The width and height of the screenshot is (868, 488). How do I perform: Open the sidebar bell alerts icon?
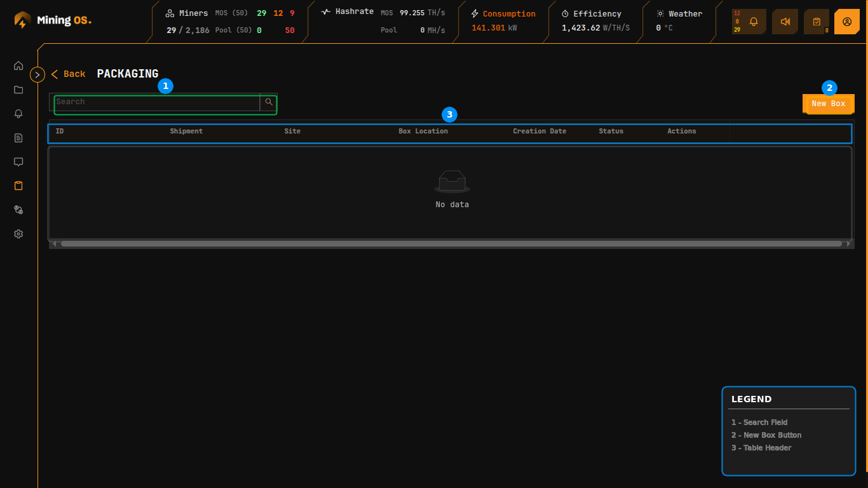pos(18,114)
